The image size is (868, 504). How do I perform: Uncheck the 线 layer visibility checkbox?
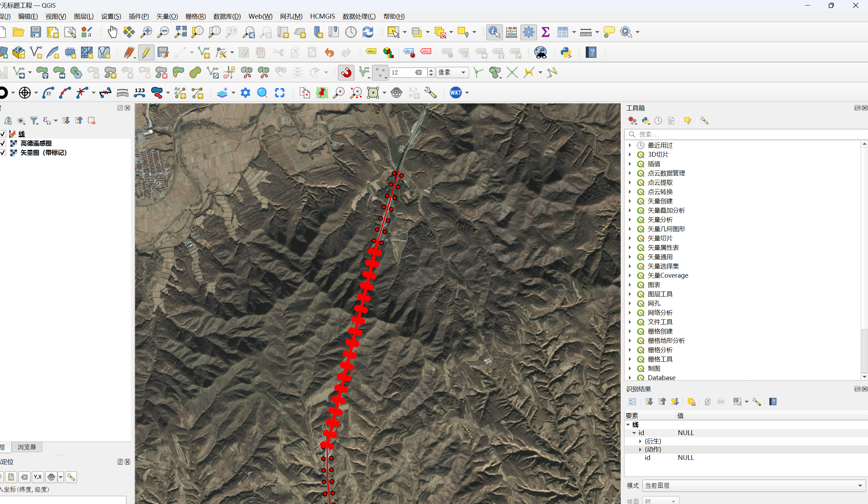tap(3, 134)
